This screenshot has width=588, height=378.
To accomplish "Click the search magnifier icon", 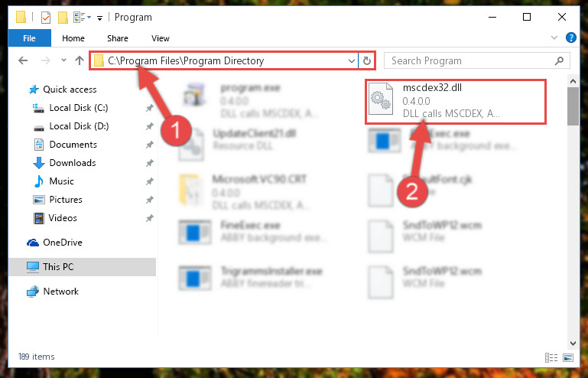I will point(559,60).
